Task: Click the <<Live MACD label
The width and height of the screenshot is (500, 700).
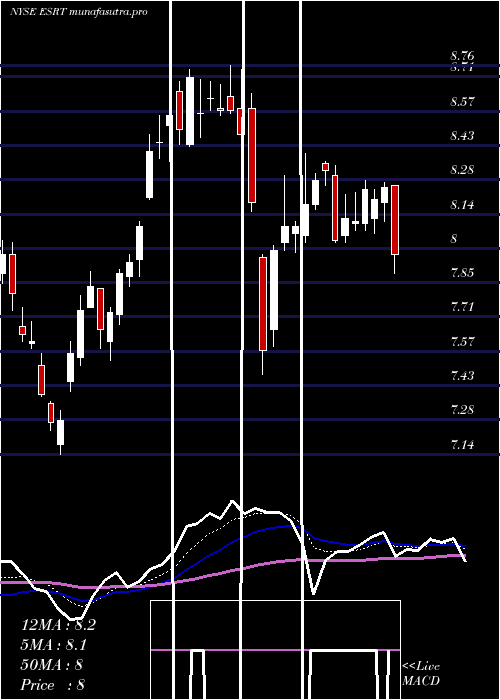Action: [421, 673]
